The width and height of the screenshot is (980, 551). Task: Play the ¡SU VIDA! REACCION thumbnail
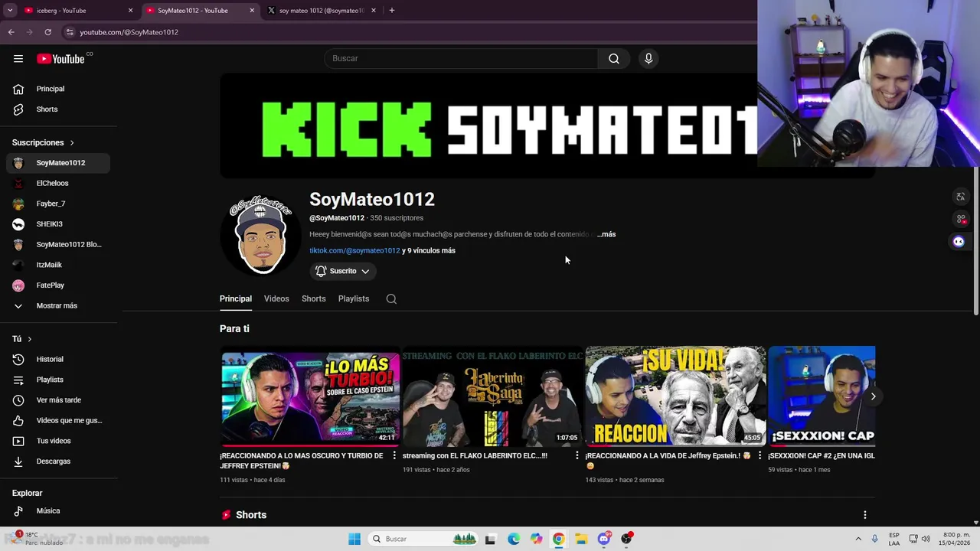pyautogui.click(x=675, y=396)
